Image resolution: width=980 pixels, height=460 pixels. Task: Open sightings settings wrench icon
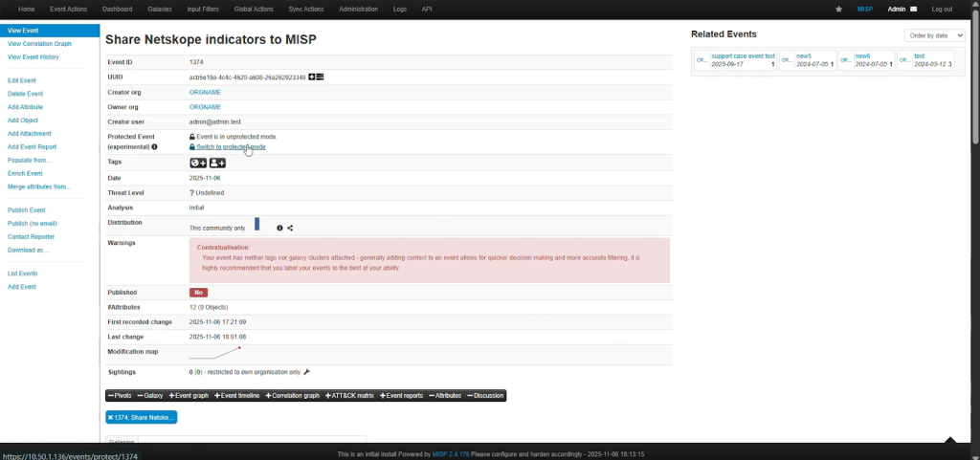click(x=306, y=372)
